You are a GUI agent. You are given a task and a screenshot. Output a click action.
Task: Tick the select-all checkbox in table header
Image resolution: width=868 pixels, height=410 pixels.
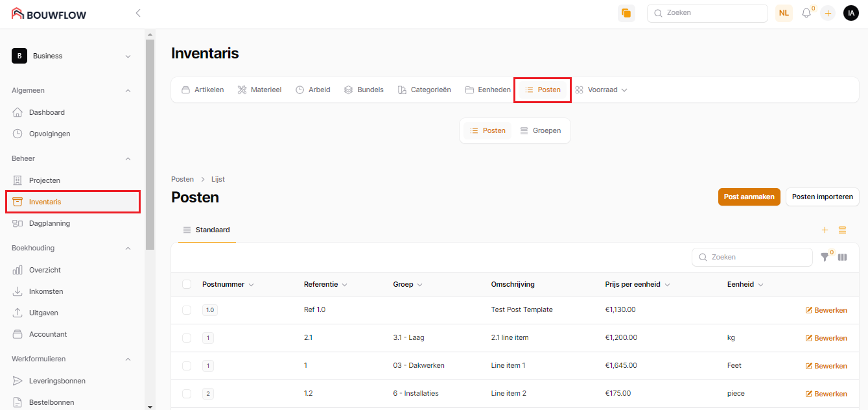pyautogui.click(x=187, y=284)
